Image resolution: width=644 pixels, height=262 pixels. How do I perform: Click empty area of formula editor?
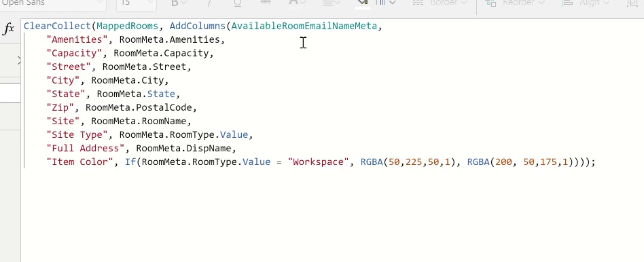click(x=329, y=214)
